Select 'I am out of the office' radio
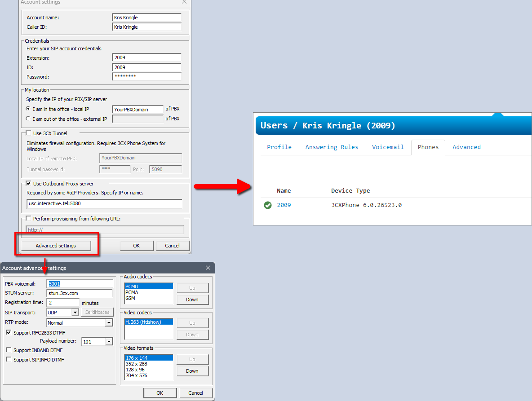The height and width of the screenshot is (401, 532). click(x=28, y=119)
